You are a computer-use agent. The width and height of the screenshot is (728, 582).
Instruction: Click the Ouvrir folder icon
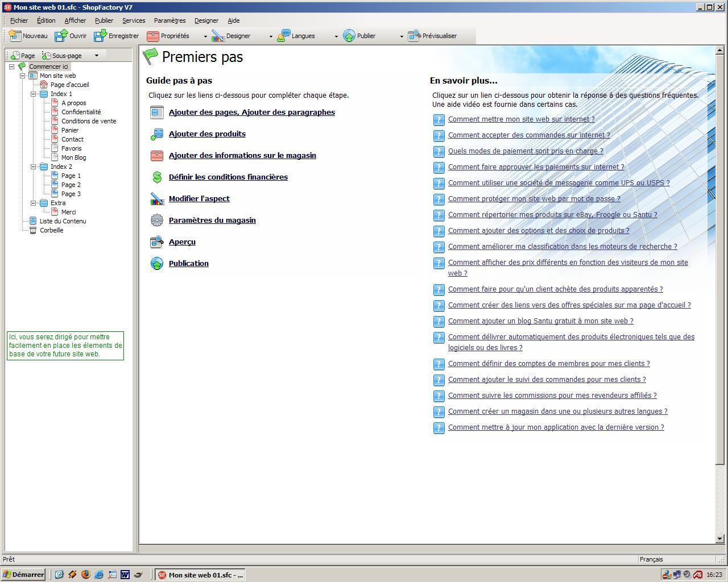point(61,36)
